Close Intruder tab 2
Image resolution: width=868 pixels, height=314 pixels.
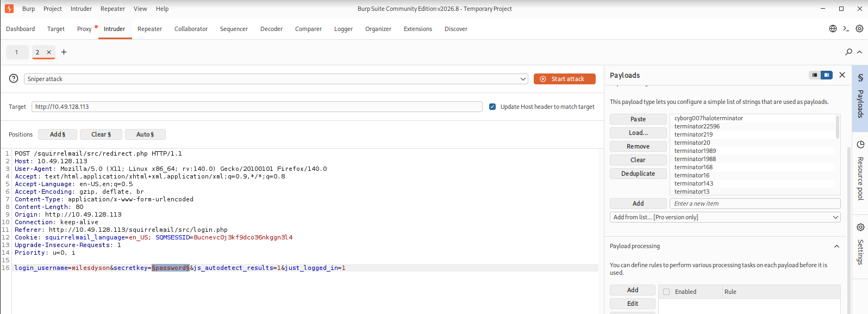coord(49,52)
